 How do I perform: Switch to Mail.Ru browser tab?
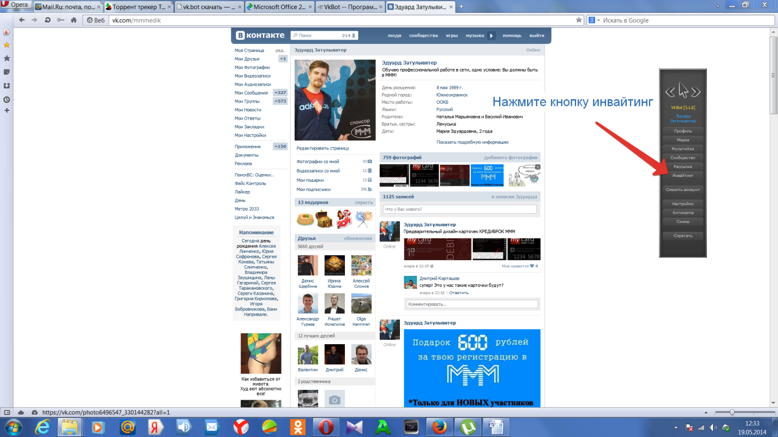pyautogui.click(x=67, y=7)
